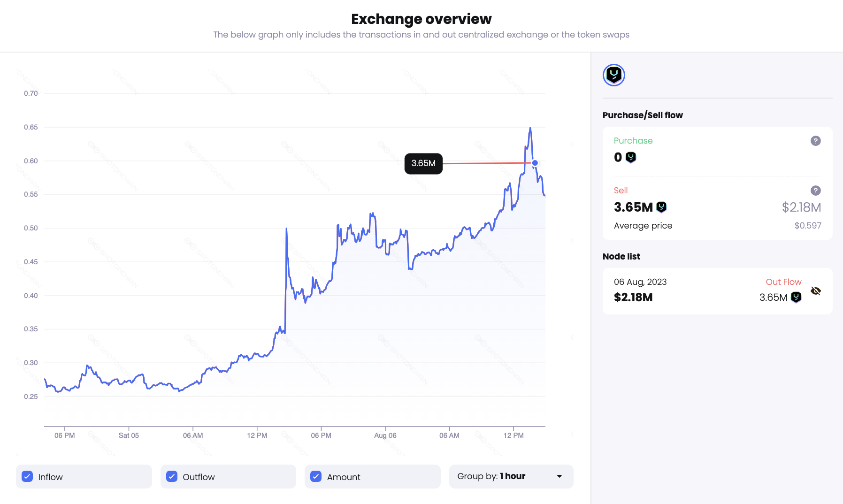The width and height of the screenshot is (843, 504).
Task: Click the Sell label in sidebar
Action: (x=621, y=190)
